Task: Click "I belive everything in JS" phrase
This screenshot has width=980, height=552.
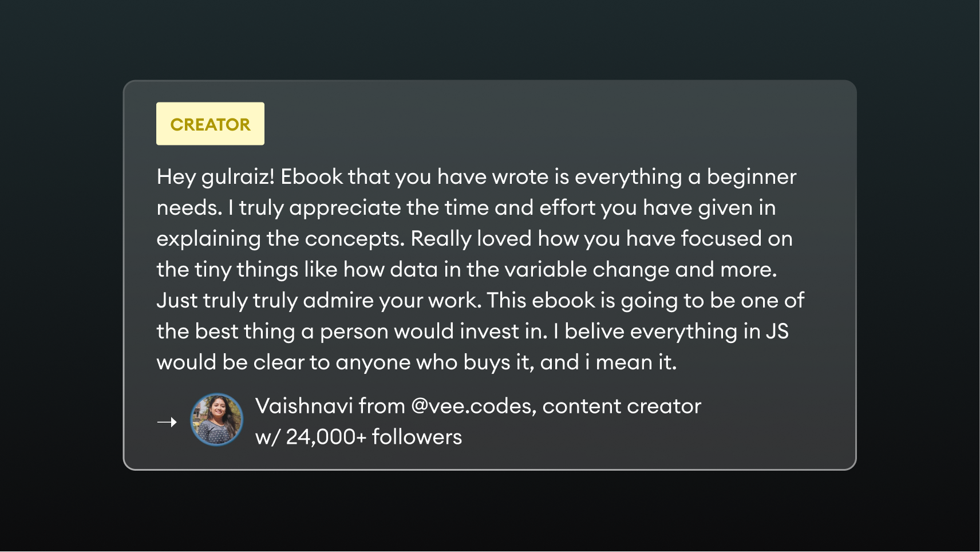Action: point(671,332)
